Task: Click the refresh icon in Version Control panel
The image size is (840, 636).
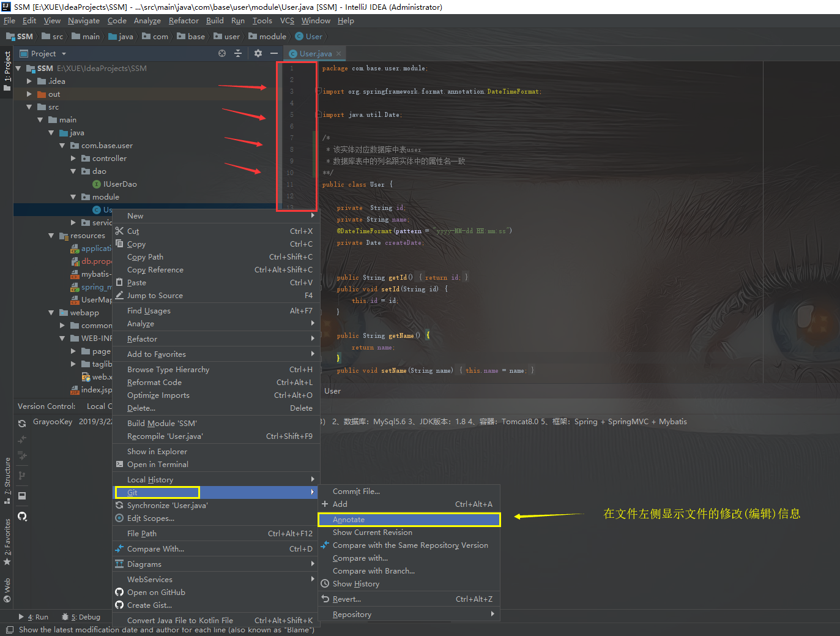Action: [x=22, y=423]
